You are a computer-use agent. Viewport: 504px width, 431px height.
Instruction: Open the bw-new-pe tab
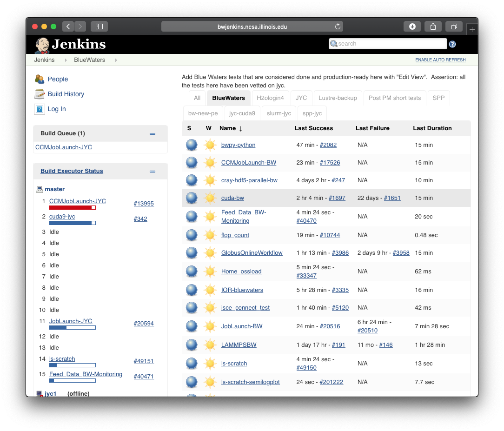click(x=203, y=113)
